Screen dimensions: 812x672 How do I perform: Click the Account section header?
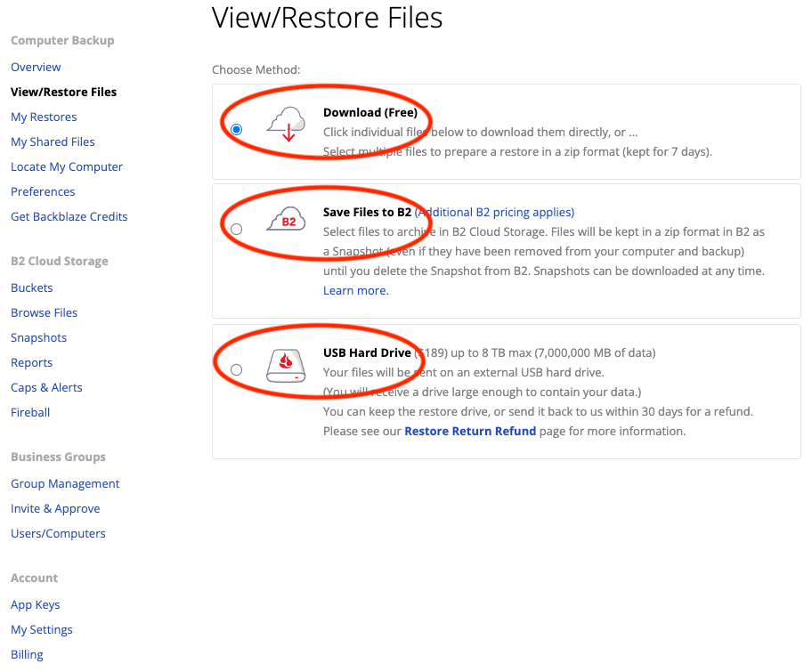click(34, 578)
